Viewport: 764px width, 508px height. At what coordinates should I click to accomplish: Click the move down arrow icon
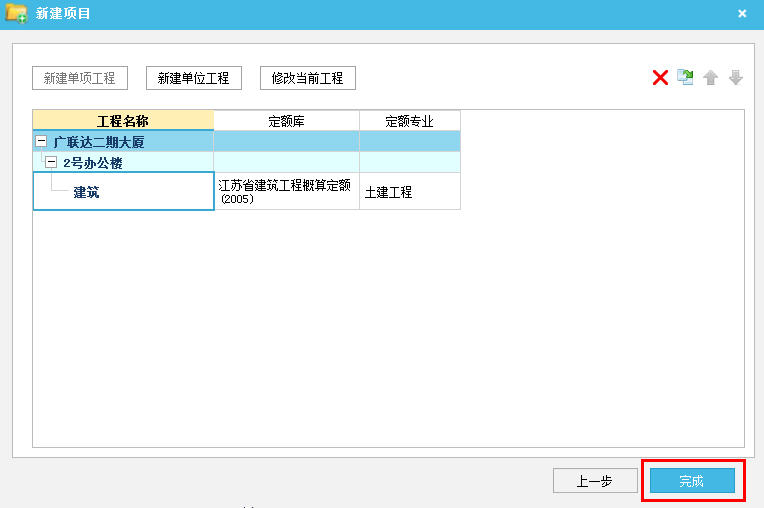click(x=736, y=78)
